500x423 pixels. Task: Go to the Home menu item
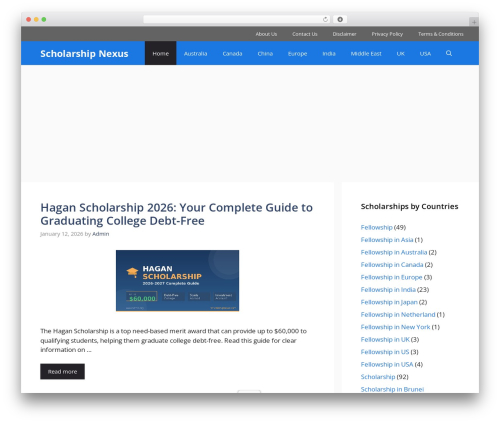161,53
